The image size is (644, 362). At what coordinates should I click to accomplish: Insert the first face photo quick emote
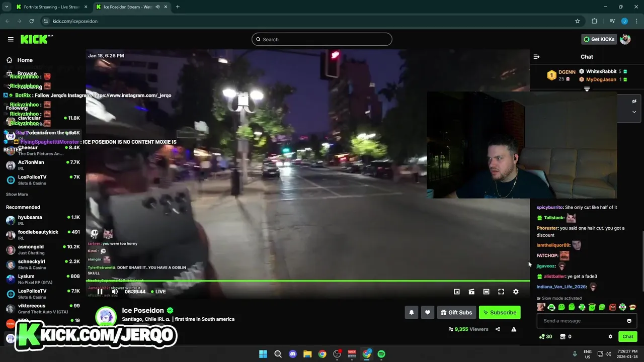coord(541,307)
